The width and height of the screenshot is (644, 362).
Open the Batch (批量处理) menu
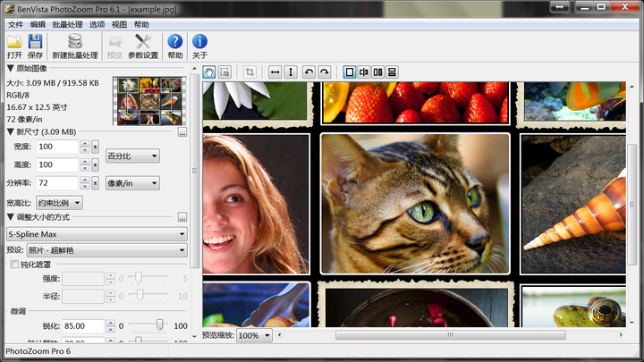pos(67,25)
